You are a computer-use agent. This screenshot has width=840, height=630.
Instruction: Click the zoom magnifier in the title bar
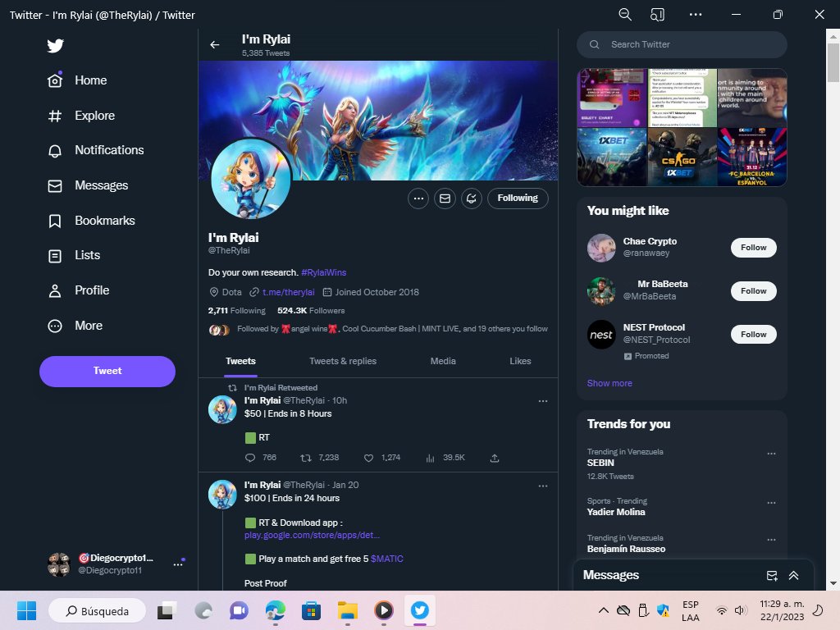click(624, 15)
